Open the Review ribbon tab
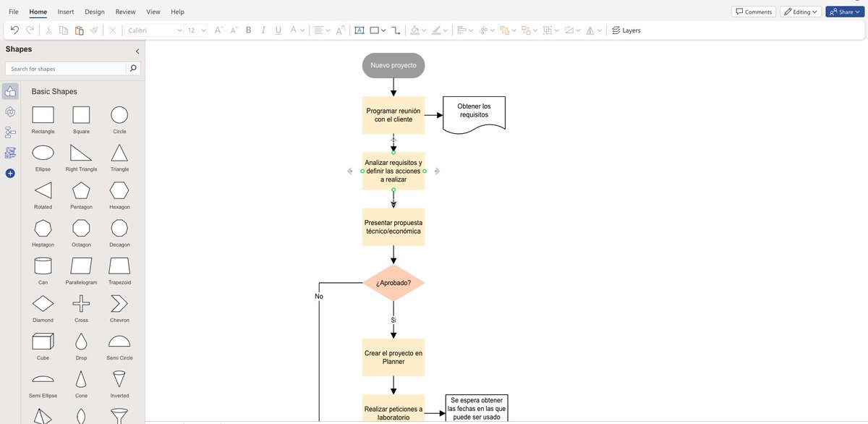Screen dimensions: 868x424 pos(124,12)
